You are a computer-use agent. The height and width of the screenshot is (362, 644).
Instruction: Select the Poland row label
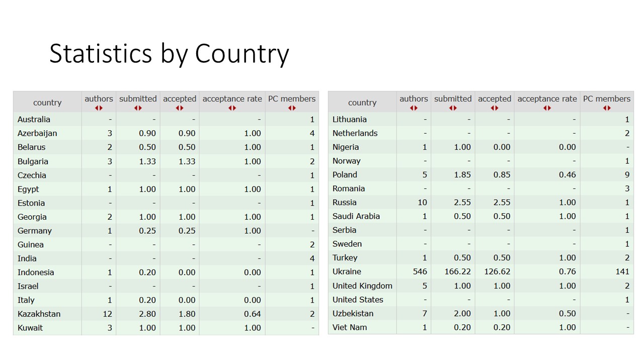345,175
